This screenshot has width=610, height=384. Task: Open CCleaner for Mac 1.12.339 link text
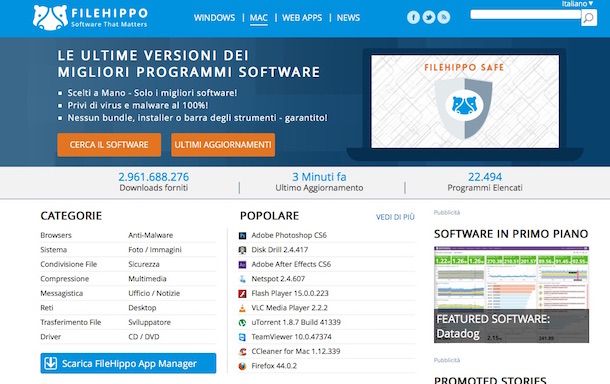296,351
